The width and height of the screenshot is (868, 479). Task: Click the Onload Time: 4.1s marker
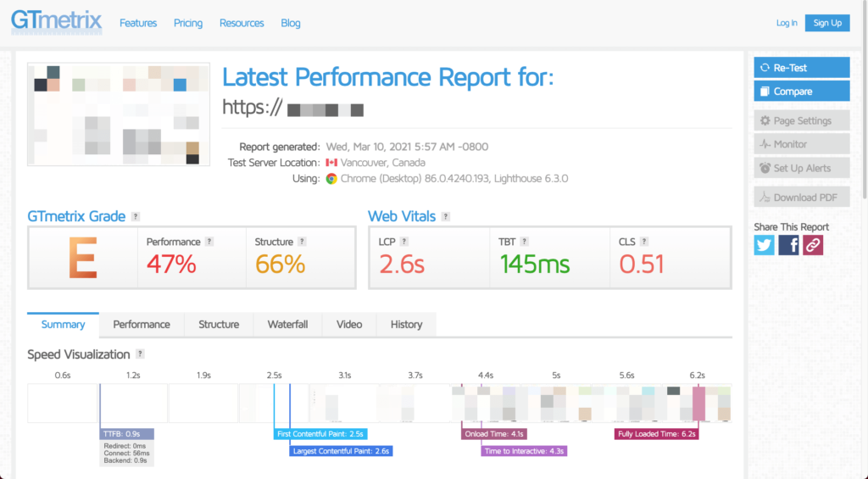(x=494, y=434)
